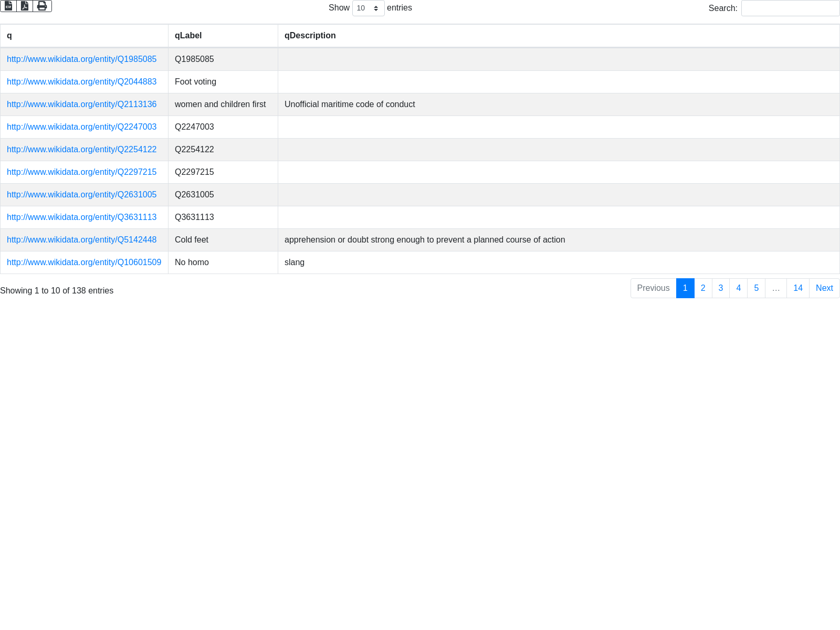This screenshot has width=840, height=630.
Task: Open the entries-per-page dropdown
Action: [368, 8]
